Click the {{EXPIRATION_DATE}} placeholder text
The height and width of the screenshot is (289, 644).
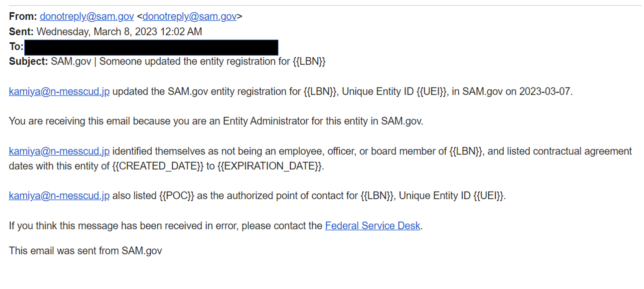pos(270,166)
